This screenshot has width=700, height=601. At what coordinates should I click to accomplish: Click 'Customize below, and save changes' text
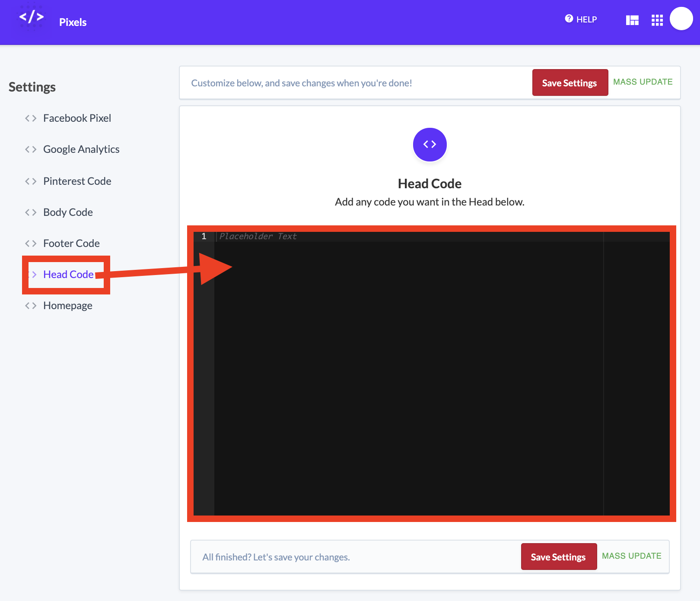pyautogui.click(x=302, y=83)
